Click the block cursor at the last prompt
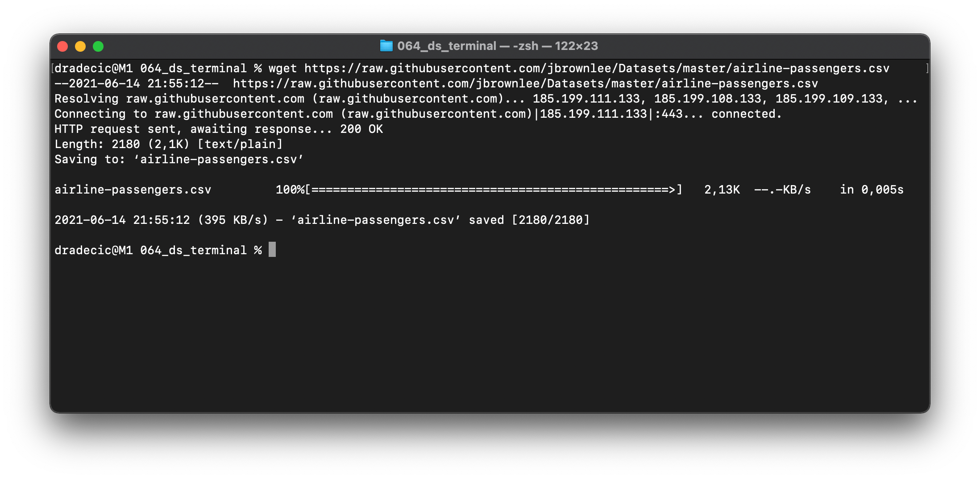The height and width of the screenshot is (479, 980). [272, 250]
